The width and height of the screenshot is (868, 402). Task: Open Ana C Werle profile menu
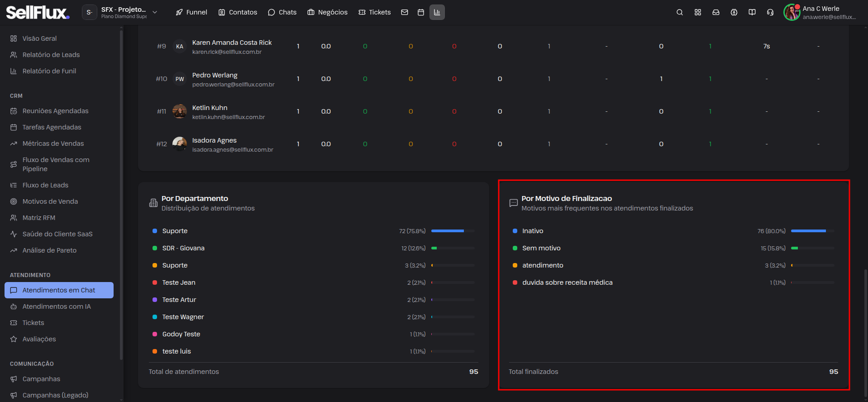coord(820,12)
